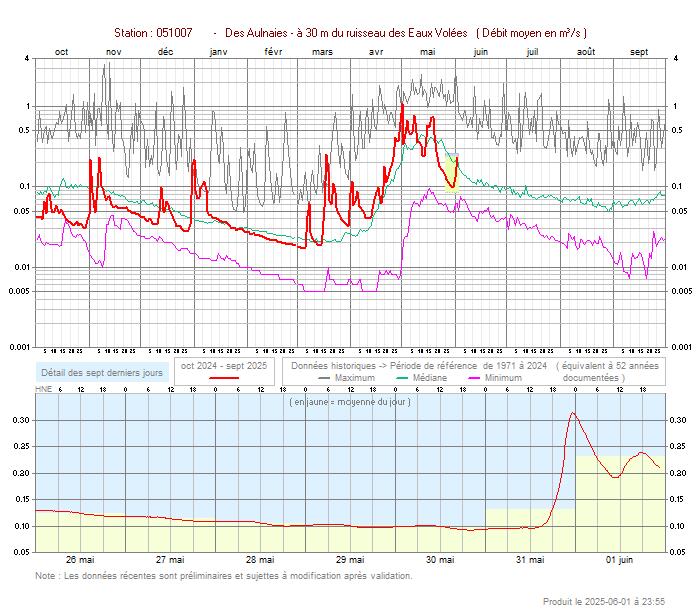Viewport: 700px width, 610px height.
Task: Click the "Des Aulnaies" station name in the title
Action: 256,33
